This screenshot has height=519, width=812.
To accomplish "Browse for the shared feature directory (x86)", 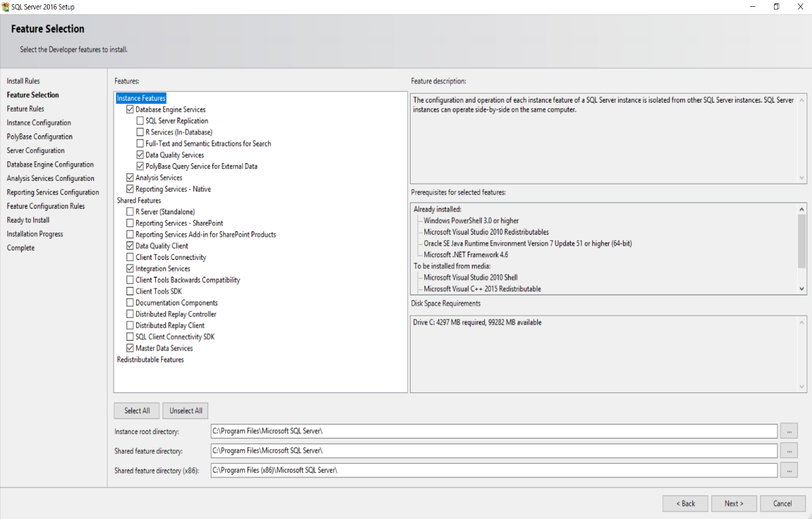I will point(789,470).
